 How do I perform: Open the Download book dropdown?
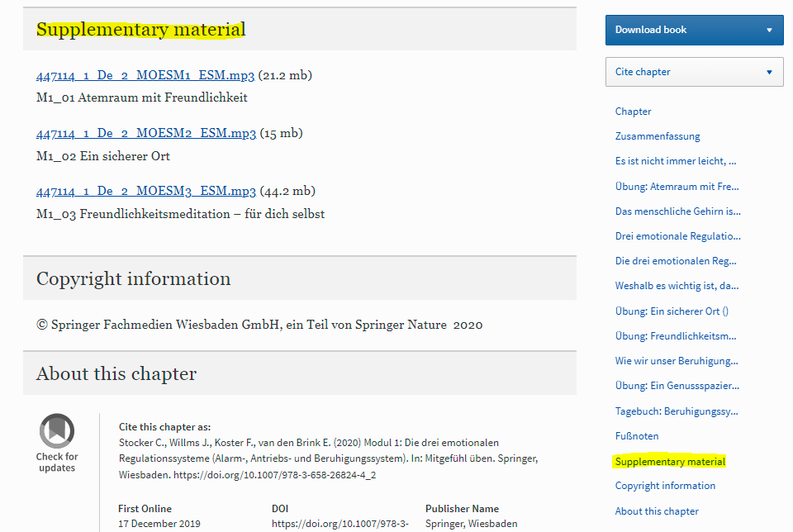click(695, 30)
